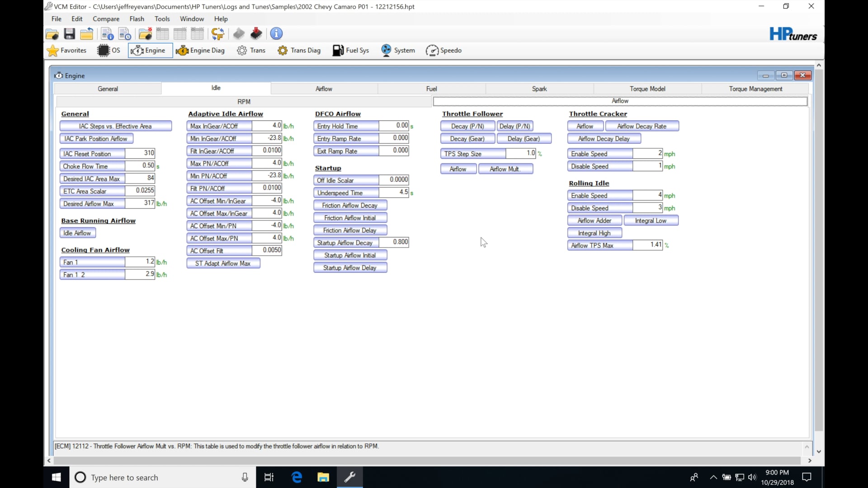
Task: Click the IAC Reset Position value field
Action: pyautogui.click(x=140, y=154)
